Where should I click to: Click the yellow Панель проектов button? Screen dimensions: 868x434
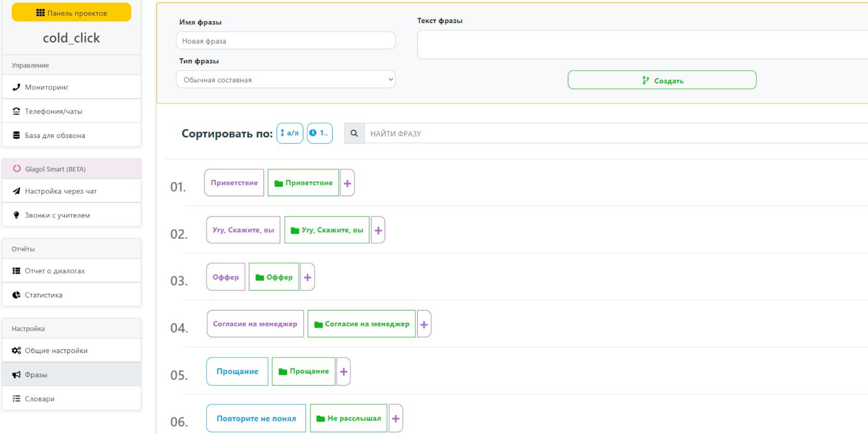click(71, 13)
